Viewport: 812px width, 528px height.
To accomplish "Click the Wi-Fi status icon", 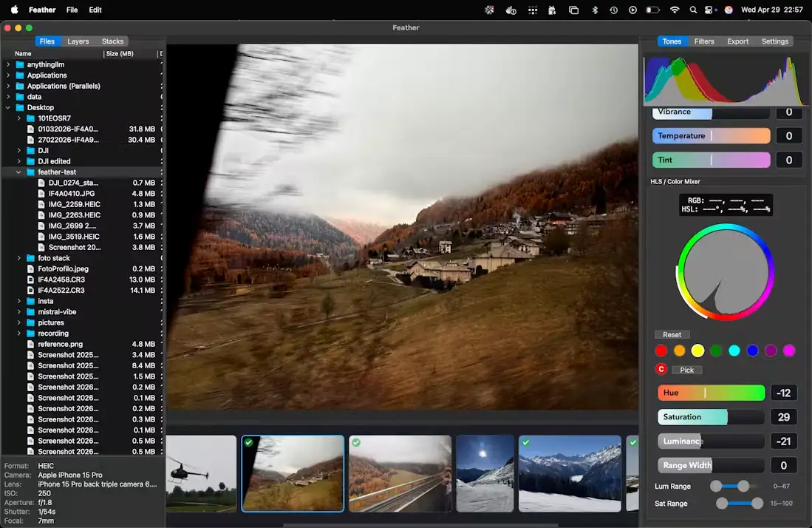I will point(675,10).
